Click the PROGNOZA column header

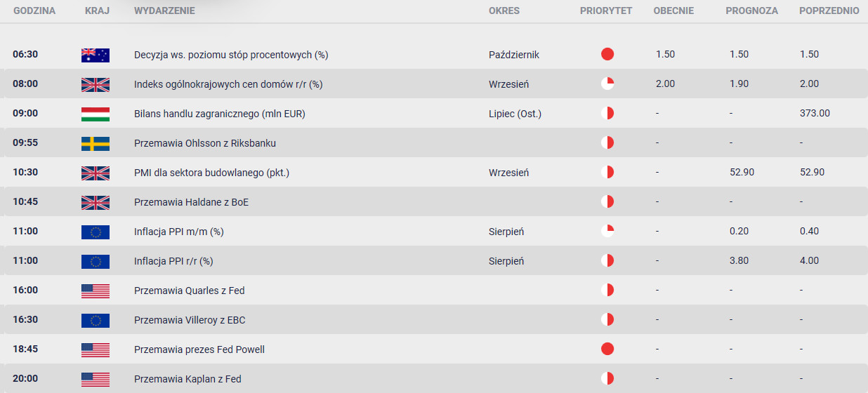(752, 11)
